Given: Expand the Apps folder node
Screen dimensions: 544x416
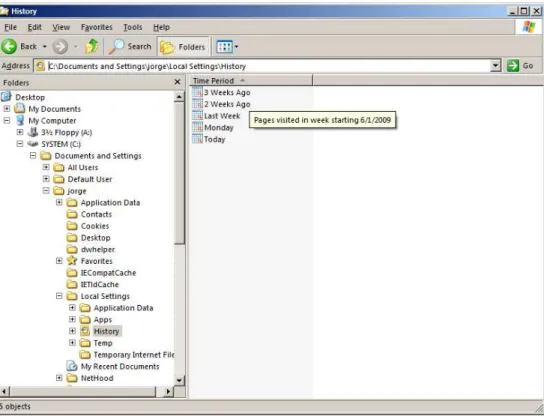Looking at the screenshot, I should [x=72, y=319].
